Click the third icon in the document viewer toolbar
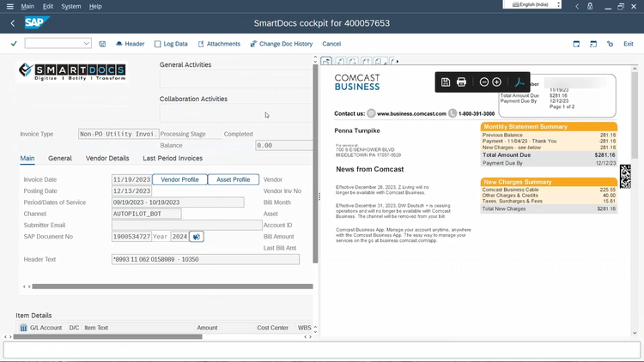 353,62
